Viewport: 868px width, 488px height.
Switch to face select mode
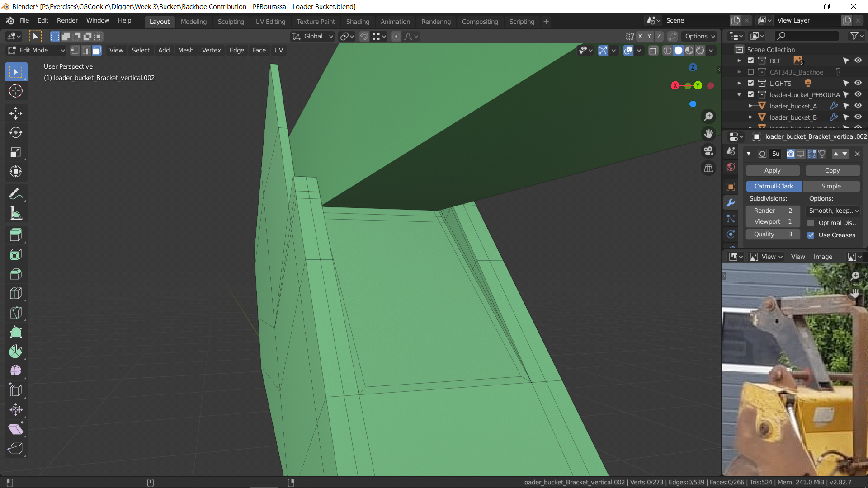tap(97, 50)
